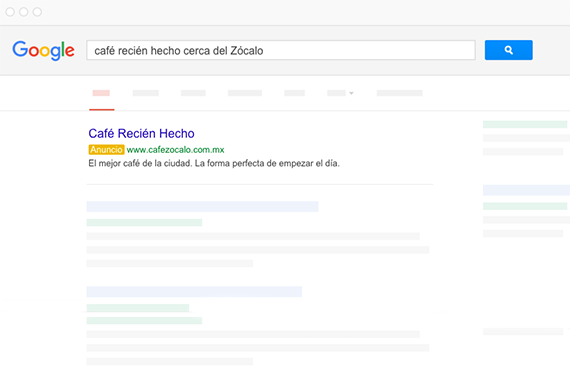
Task: Expand the dropdown arrow in the results tab bar
Action: [351, 93]
